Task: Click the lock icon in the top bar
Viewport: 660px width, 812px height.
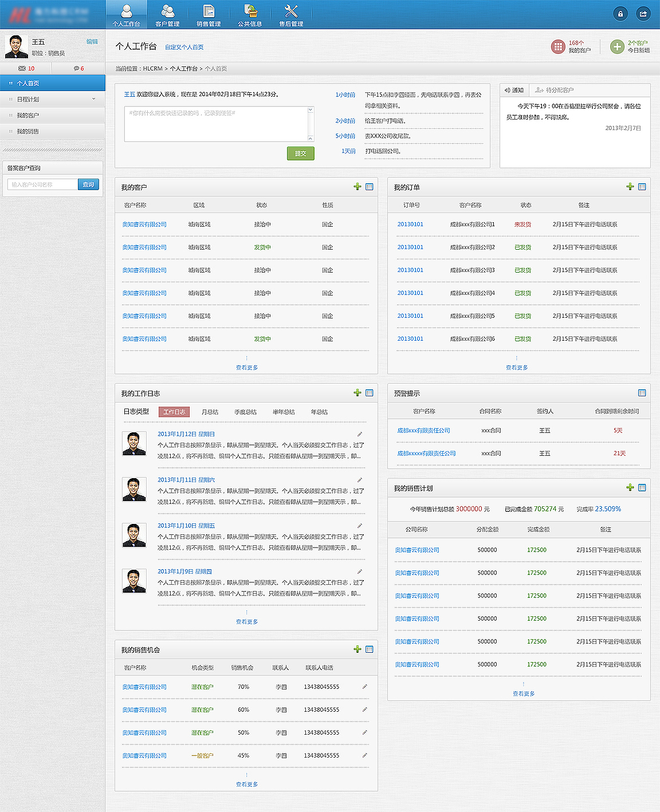Action: (620, 13)
